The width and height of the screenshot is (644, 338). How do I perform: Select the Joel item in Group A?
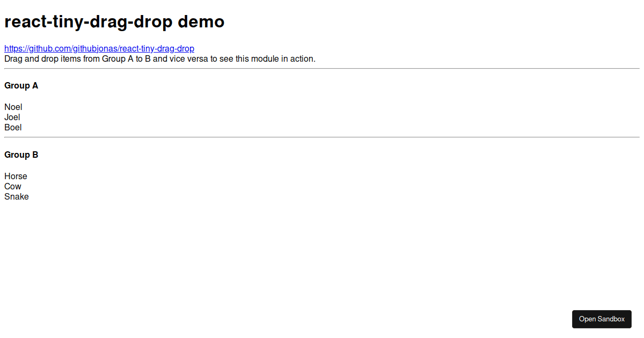pos(12,117)
